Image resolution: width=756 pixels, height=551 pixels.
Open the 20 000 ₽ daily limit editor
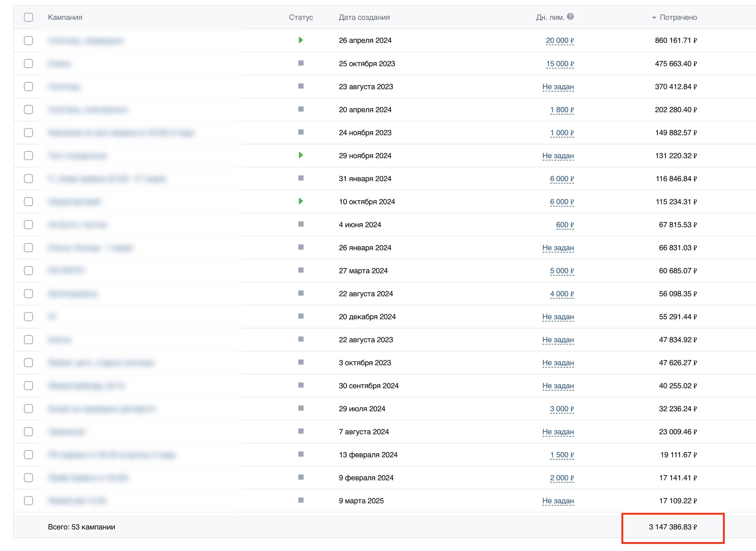(560, 40)
